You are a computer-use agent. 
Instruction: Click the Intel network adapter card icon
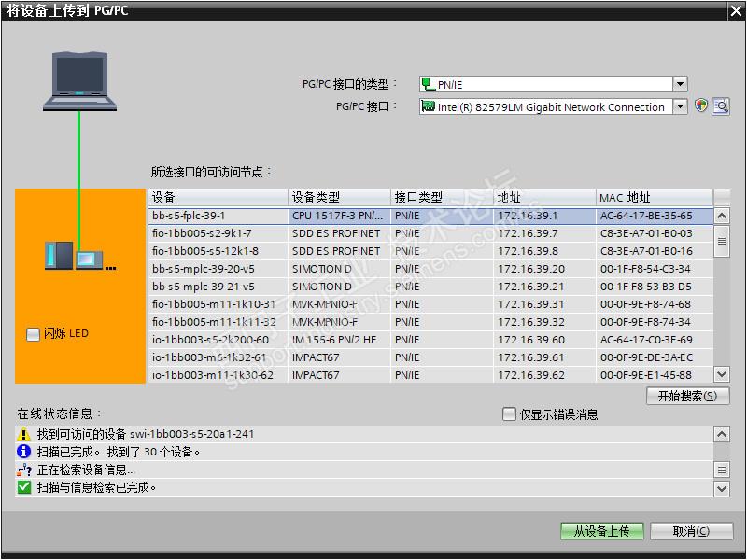coord(429,106)
